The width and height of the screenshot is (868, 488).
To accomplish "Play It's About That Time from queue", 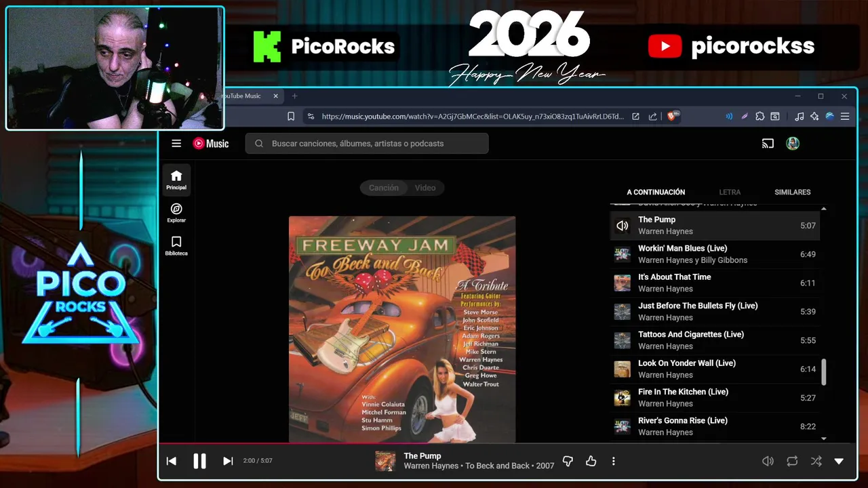I will pos(715,283).
